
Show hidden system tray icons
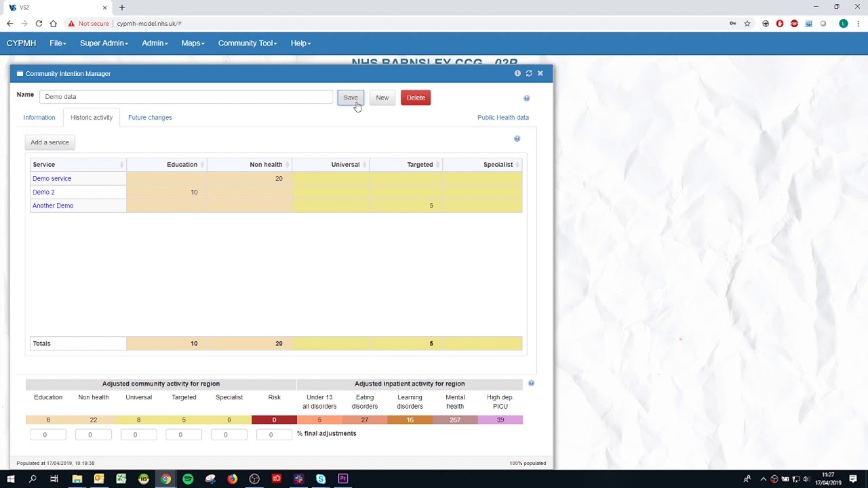coord(763,479)
